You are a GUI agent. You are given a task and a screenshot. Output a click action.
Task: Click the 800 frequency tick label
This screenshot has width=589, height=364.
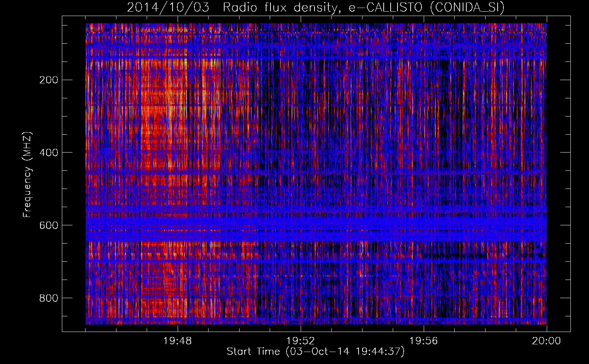(x=49, y=298)
